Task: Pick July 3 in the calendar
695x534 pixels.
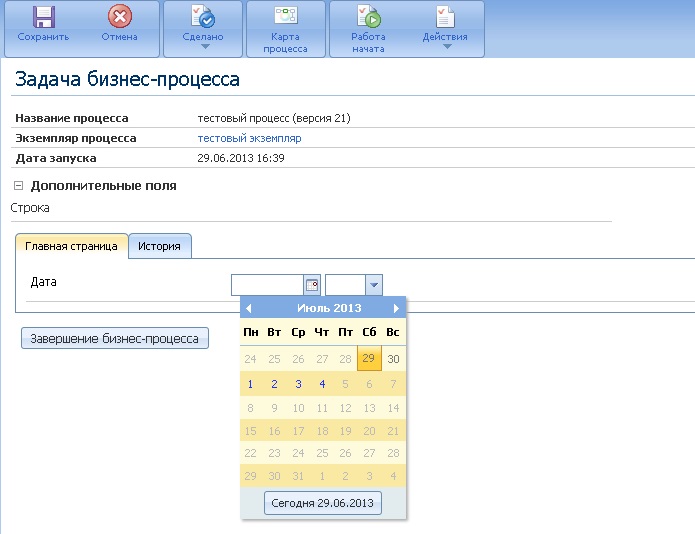Action: coord(298,384)
